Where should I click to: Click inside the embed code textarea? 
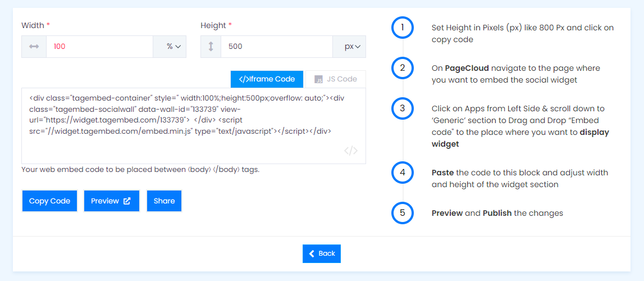tap(194, 126)
